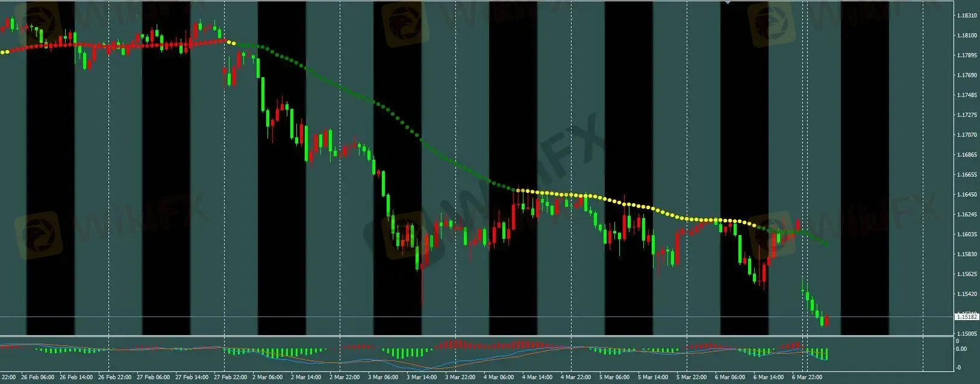The image size is (980, 384).
Task: Select the 1.17690 price axis value
Action: coord(966,75)
